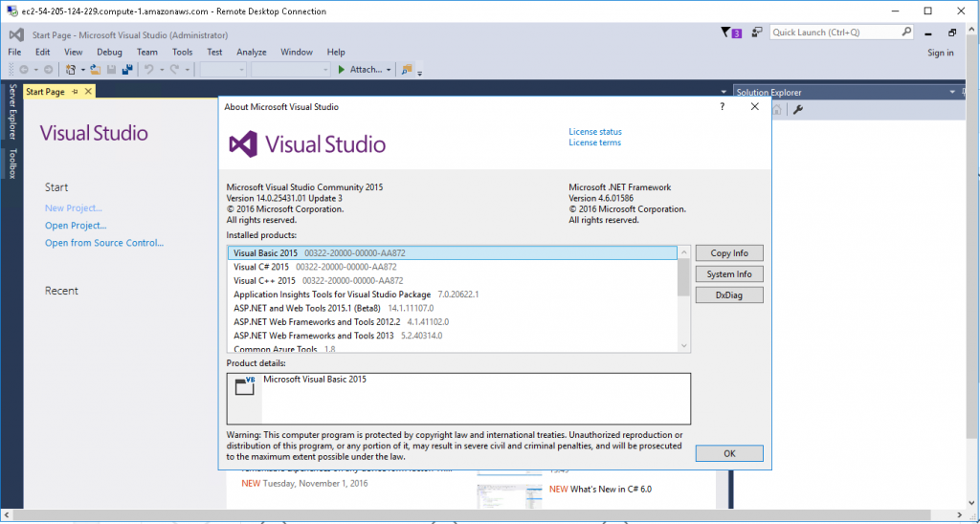Click the License terms link
This screenshot has height=524, width=980.
pyautogui.click(x=594, y=142)
